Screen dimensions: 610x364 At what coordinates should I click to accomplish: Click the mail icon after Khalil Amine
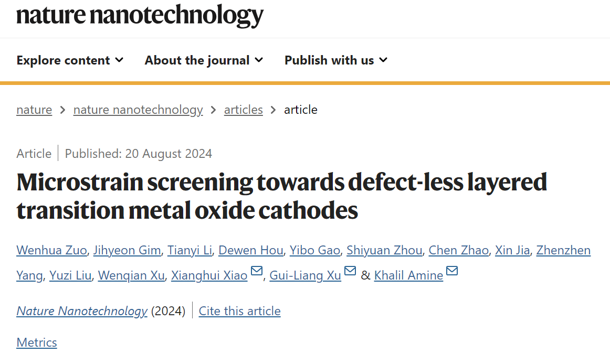(451, 271)
